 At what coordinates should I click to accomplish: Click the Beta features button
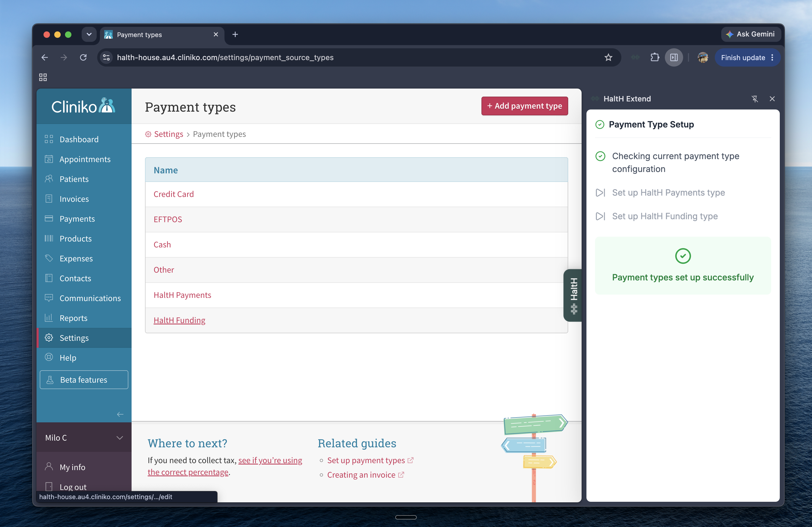click(84, 379)
